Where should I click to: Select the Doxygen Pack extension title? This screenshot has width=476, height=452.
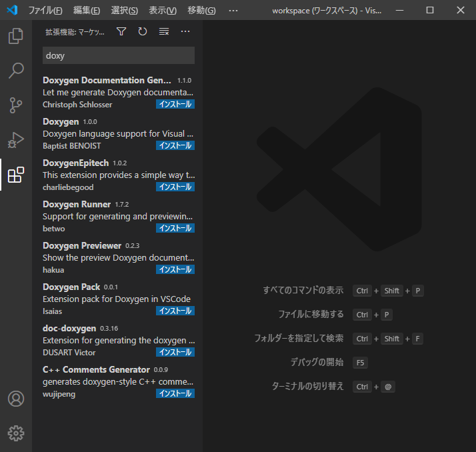coord(71,287)
